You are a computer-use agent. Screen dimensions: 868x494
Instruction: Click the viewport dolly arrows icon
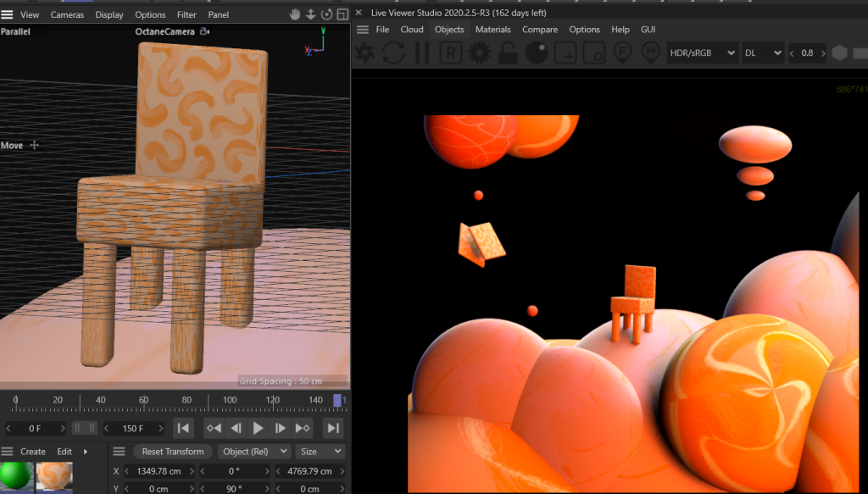click(x=310, y=14)
